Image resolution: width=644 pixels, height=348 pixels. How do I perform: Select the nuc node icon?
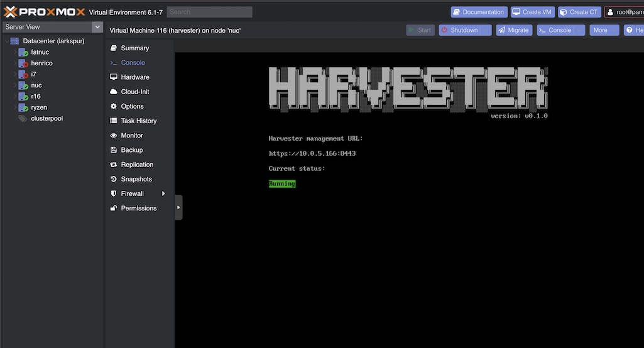23,85
